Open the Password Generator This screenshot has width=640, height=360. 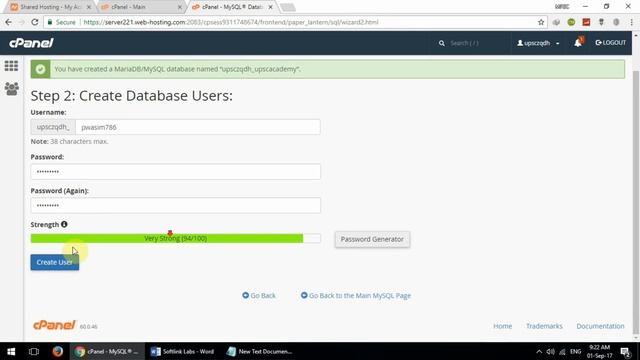point(372,239)
